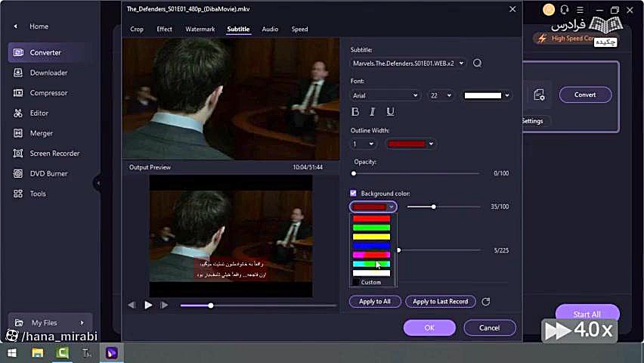Uncheck the Background color checkbox
This screenshot has width=644, height=363.
[353, 193]
